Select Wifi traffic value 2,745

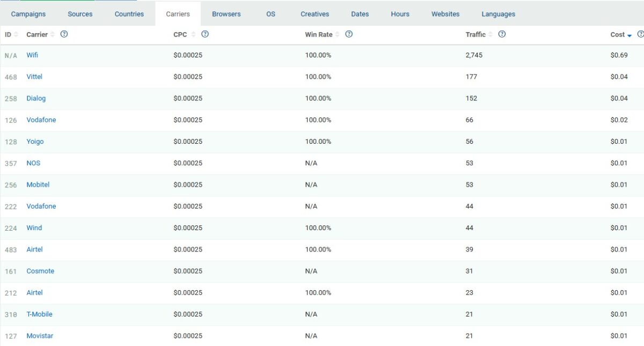click(474, 55)
